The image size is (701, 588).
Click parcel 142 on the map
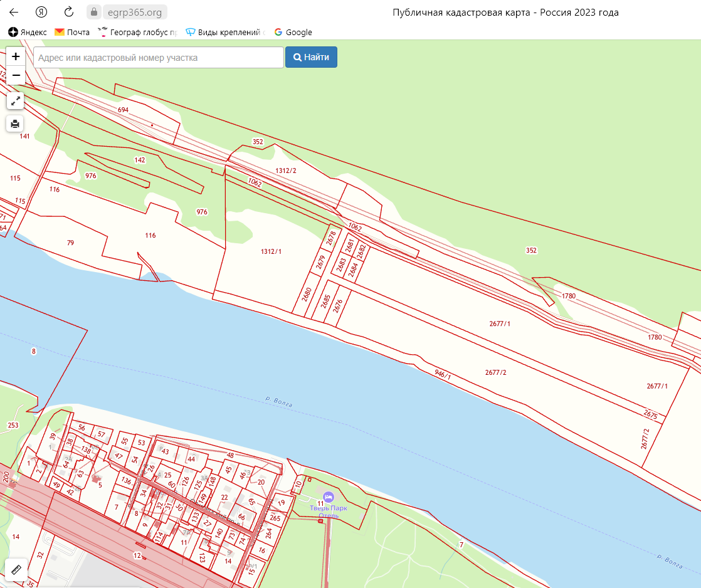click(139, 160)
